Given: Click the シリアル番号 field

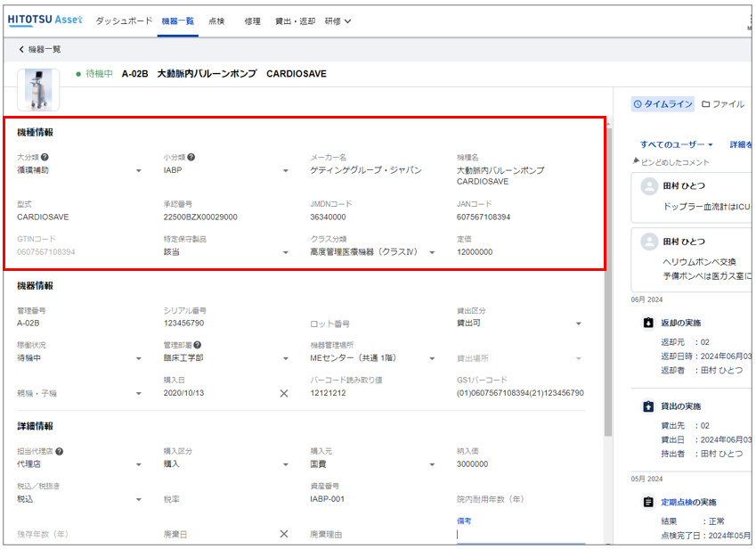Looking at the screenshot, I should pos(226,324).
